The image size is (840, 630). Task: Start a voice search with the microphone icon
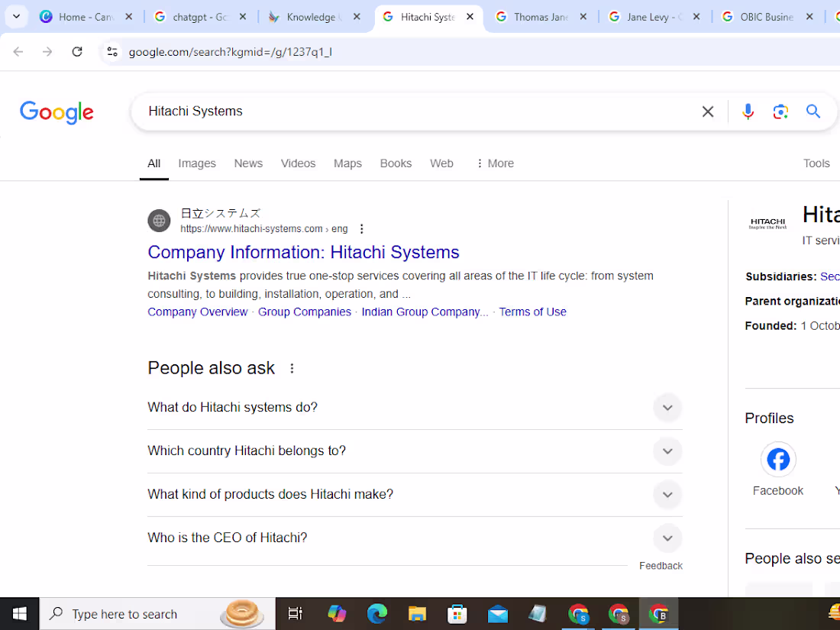pyautogui.click(x=748, y=111)
